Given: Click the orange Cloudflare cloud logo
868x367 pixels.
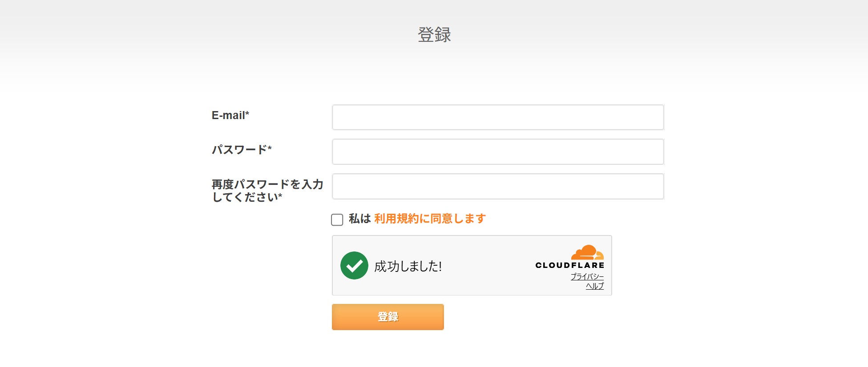Looking at the screenshot, I should [x=587, y=252].
